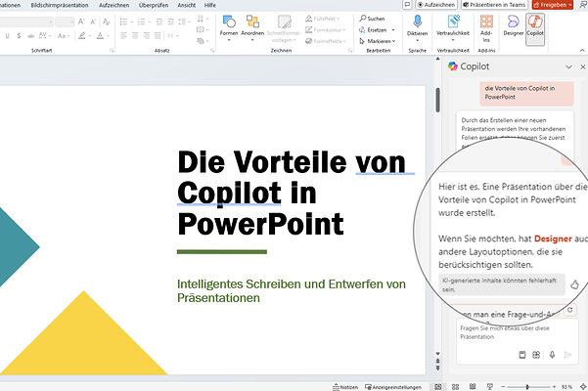The width and height of the screenshot is (588, 391).
Task: Click the microphone icon in Copilot input
Action: coord(552,356)
